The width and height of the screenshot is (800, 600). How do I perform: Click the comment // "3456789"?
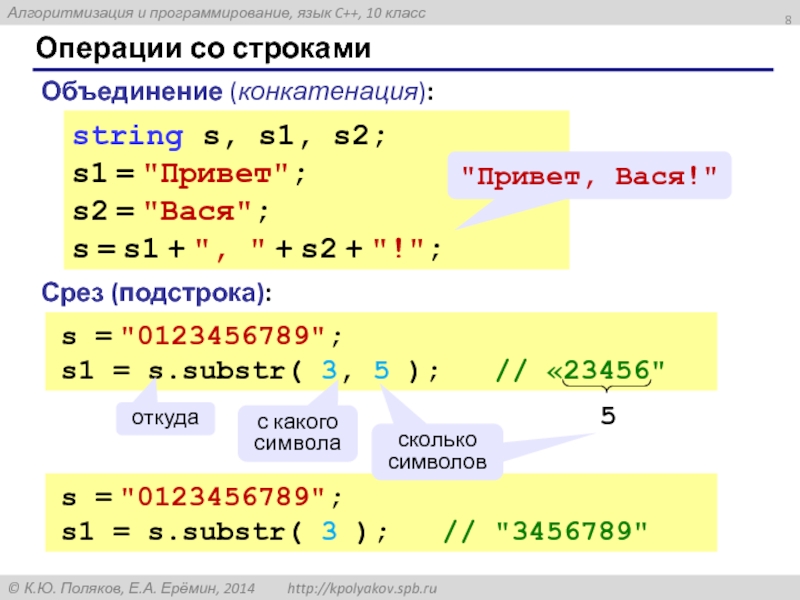pos(545,532)
